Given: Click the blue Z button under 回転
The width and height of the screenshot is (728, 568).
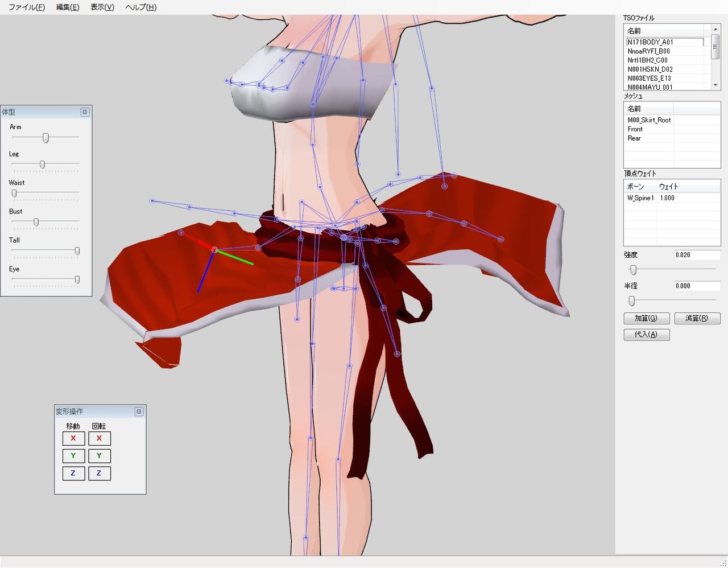Looking at the screenshot, I should pos(100,474).
